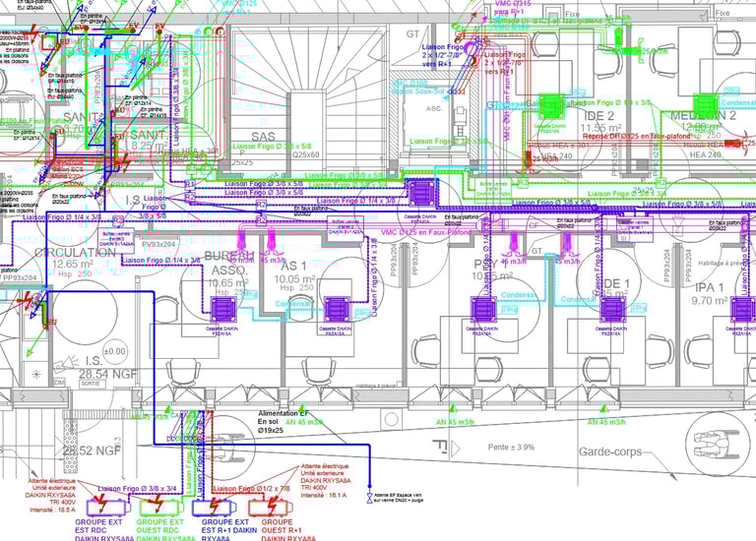Select the green cassette unit in IDE 2
This screenshot has width=756, height=541.
point(551,106)
